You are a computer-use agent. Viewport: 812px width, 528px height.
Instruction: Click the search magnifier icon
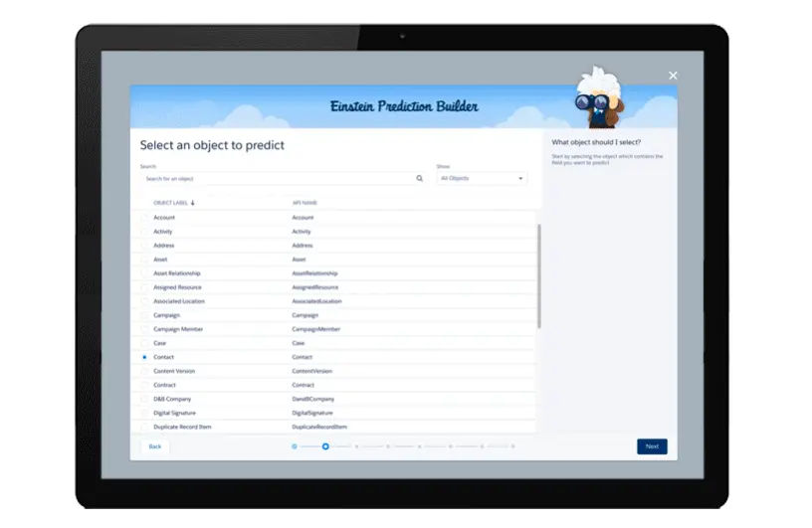point(420,178)
